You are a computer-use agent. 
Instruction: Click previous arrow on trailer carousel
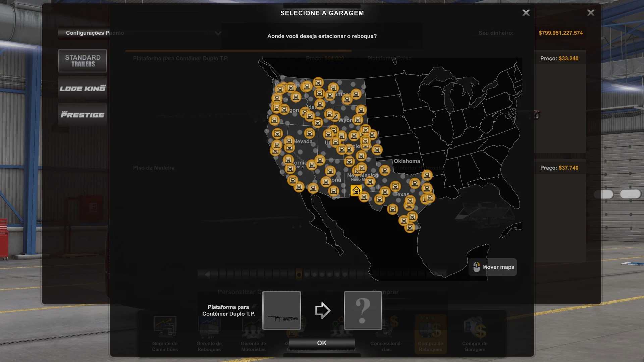click(x=207, y=275)
